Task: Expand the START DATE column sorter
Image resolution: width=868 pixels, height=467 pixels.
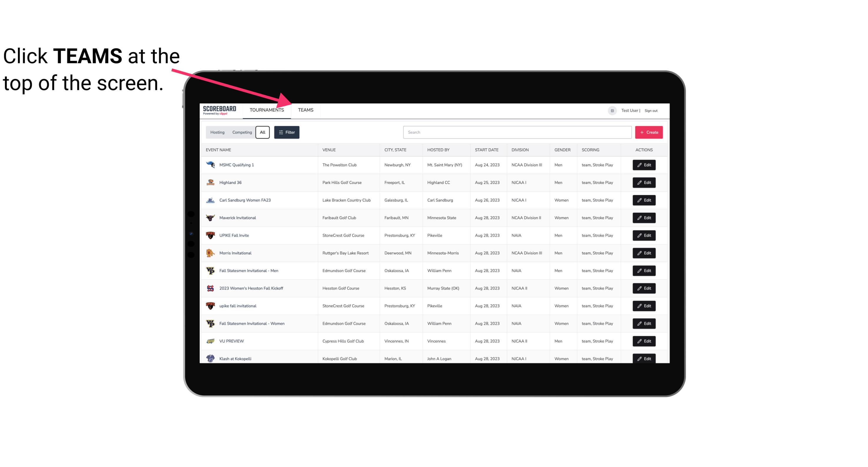Action: [486, 149]
